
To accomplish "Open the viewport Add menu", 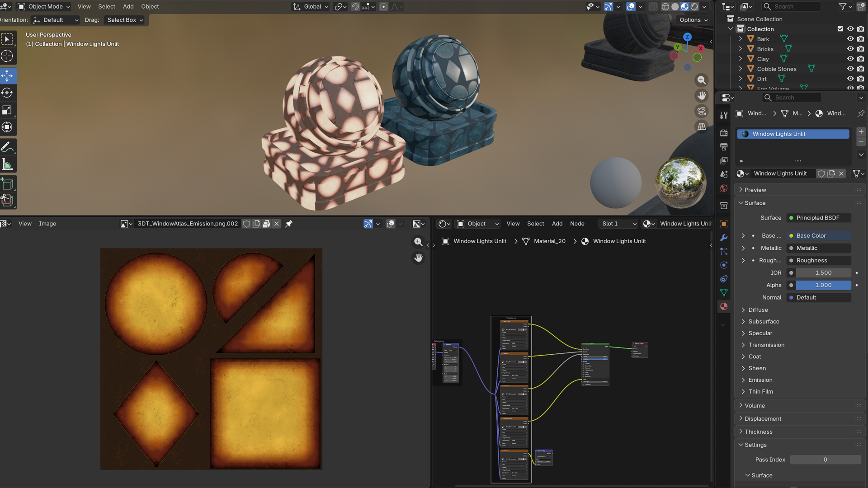I will tap(128, 7).
